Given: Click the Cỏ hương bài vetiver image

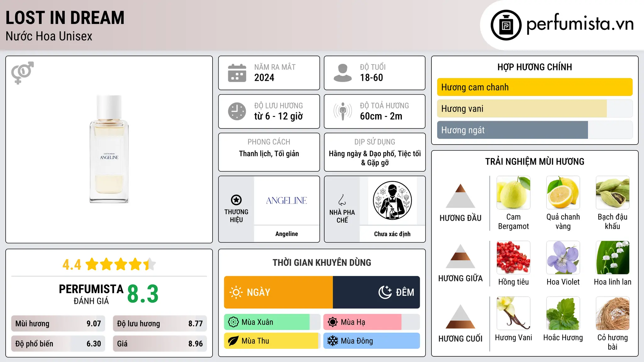Looking at the screenshot, I should (613, 313).
